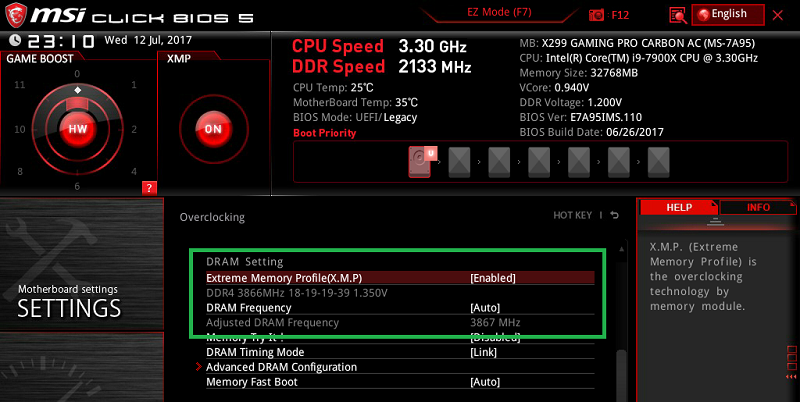Go back with the return arrow icon

coord(615,215)
